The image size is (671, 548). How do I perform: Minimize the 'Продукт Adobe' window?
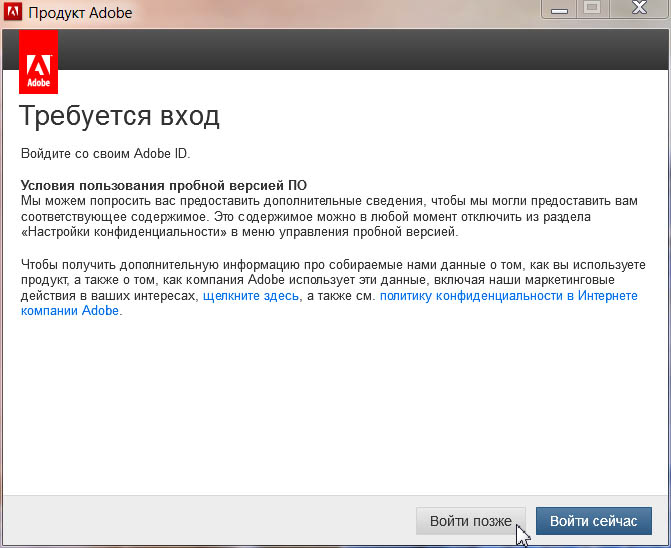[x=559, y=9]
